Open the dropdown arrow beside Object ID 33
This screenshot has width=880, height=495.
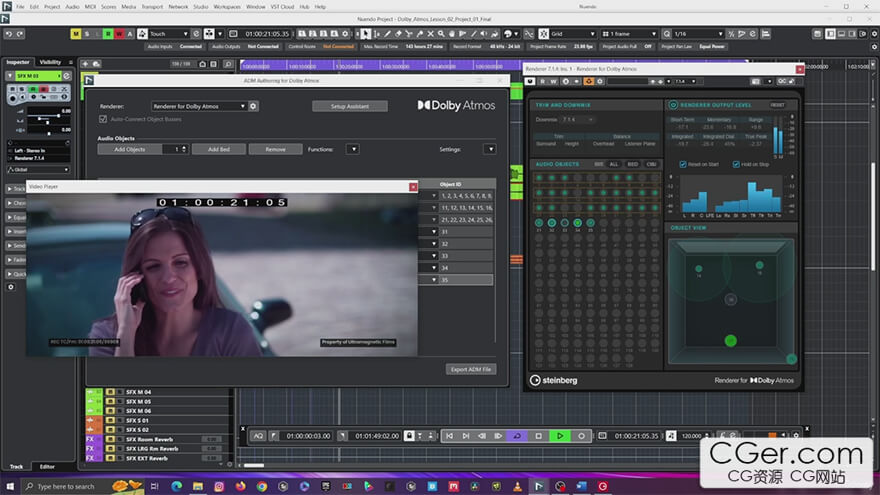pyautogui.click(x=434, y=255)
